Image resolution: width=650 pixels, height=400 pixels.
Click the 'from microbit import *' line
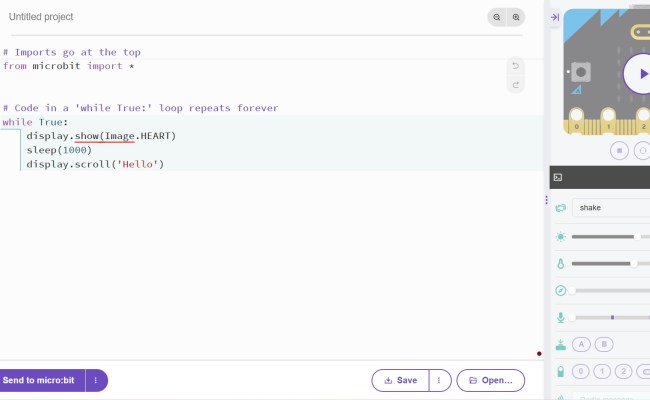tap(68, 66)
